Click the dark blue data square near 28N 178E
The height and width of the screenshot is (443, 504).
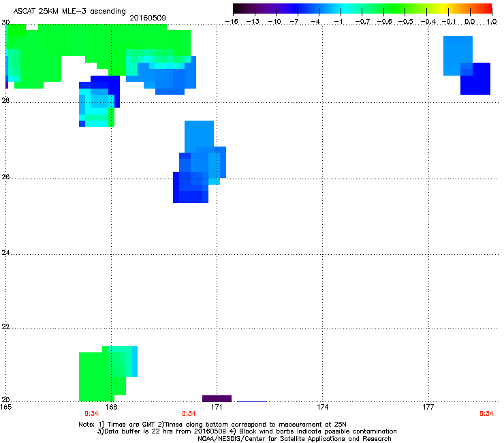pyautogui.click(x=475, y=79)
